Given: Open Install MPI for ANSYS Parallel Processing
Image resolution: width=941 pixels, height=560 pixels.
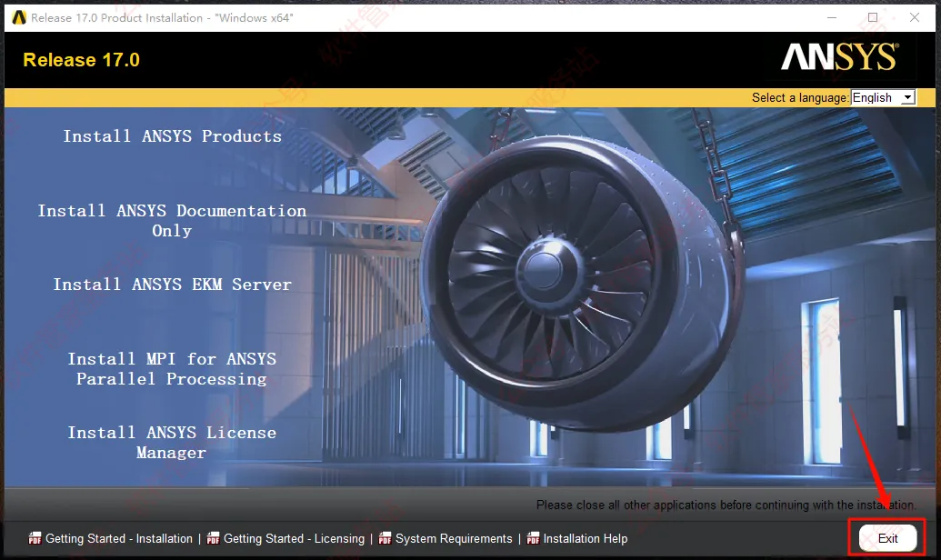Looking at the screenshot, I should coord(172,368).
